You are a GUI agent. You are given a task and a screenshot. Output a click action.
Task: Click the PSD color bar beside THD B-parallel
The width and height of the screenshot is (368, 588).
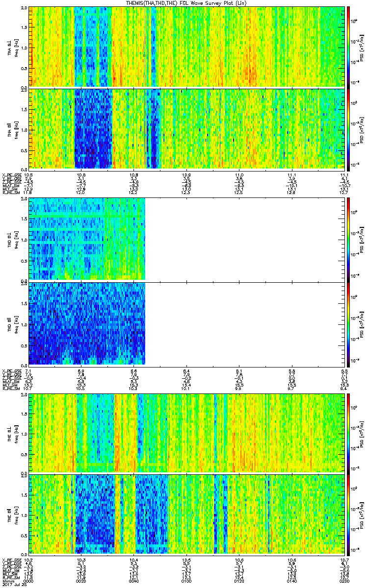pyautogui.click(x=349, y=323)
